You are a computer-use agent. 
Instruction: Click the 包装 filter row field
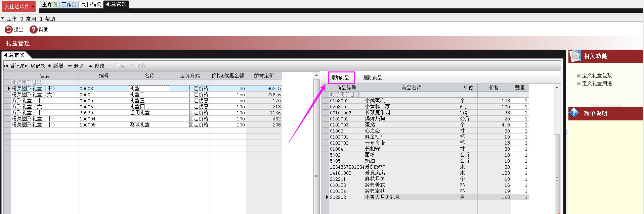(x=45, y=82)
